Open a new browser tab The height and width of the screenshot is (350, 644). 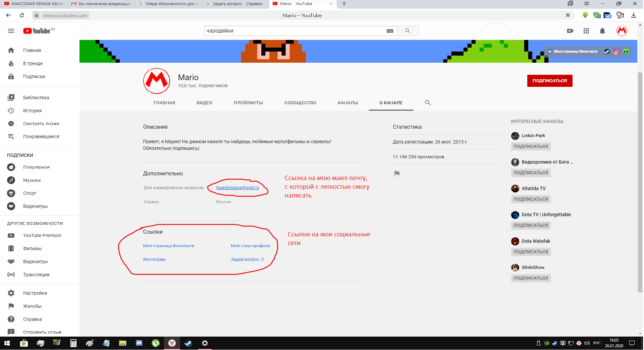tap(344, 4)
